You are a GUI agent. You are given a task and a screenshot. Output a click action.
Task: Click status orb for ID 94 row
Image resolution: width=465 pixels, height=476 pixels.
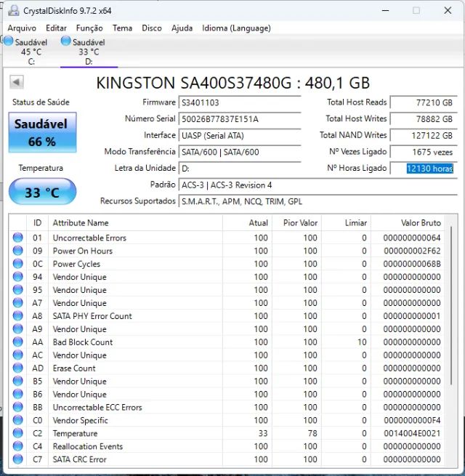pos(18,277)
